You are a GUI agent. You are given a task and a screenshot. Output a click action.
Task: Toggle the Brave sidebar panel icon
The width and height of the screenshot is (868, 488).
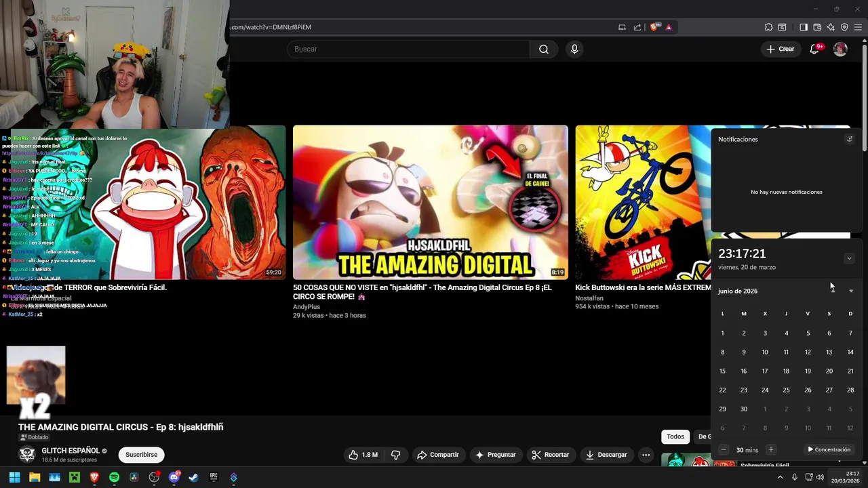pos(804,27)
